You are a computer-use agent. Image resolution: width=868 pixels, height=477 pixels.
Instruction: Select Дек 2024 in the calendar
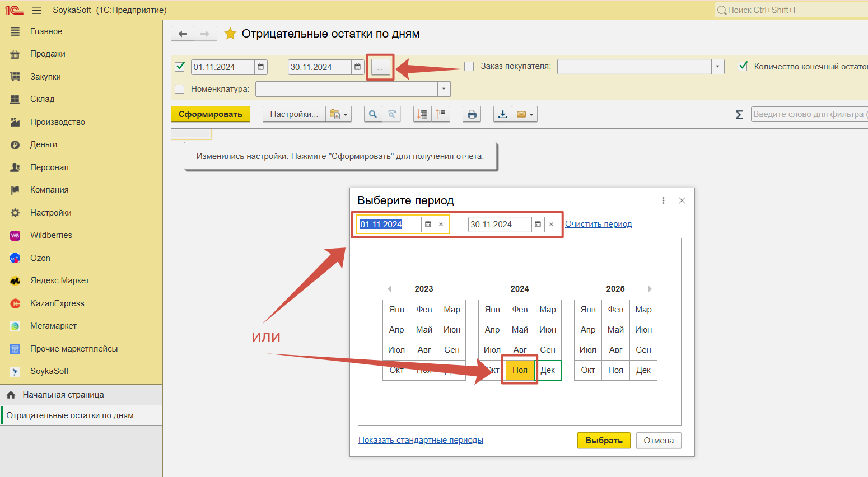click(548, 370)
